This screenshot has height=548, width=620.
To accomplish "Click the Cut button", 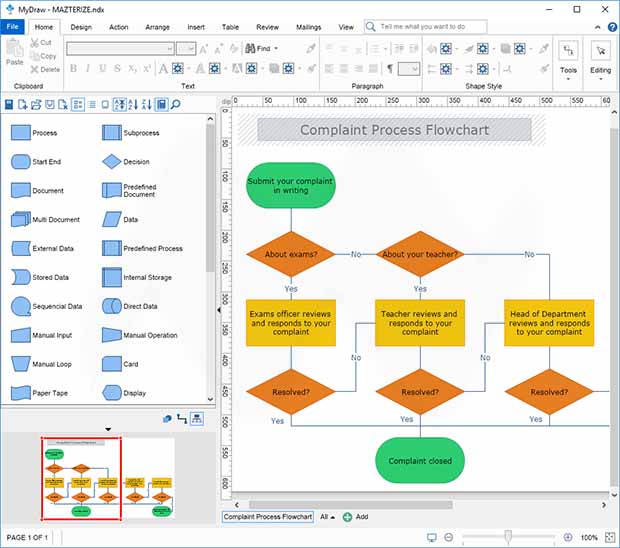I will pos(41,42).
